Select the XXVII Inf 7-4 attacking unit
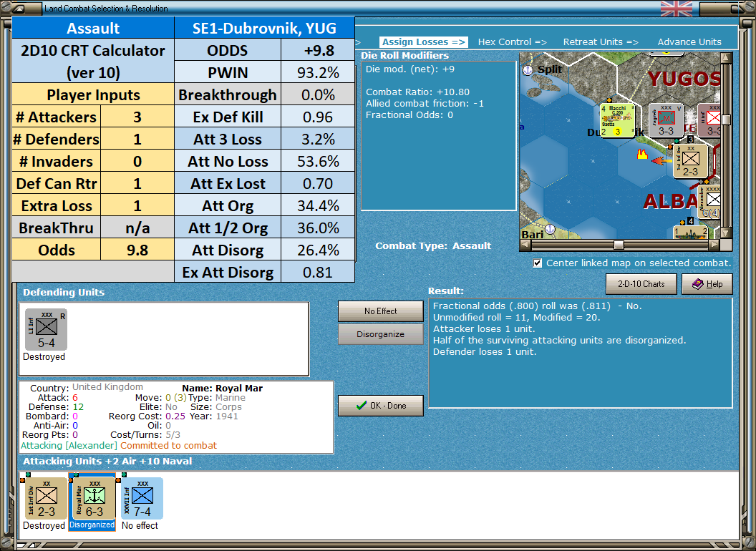 pyautogui.click(x=142, y=499)
